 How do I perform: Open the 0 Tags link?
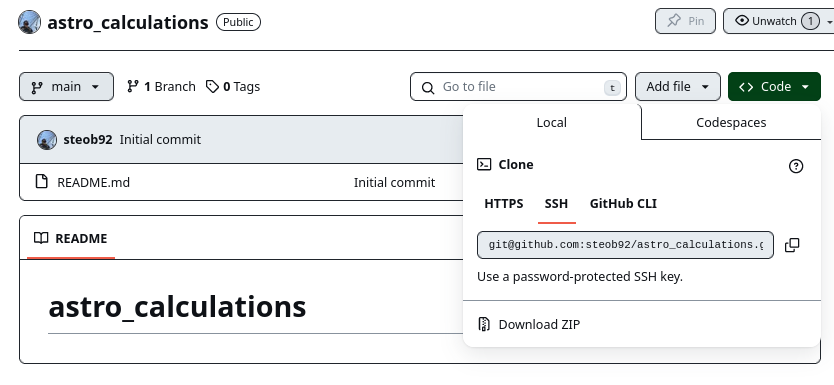(x=233, y=87)
